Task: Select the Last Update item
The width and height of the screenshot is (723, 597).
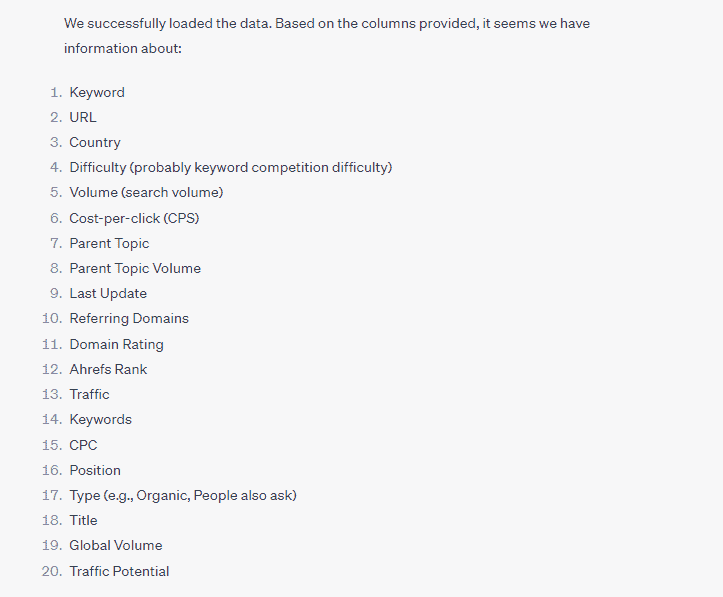Action: [108, 293]
